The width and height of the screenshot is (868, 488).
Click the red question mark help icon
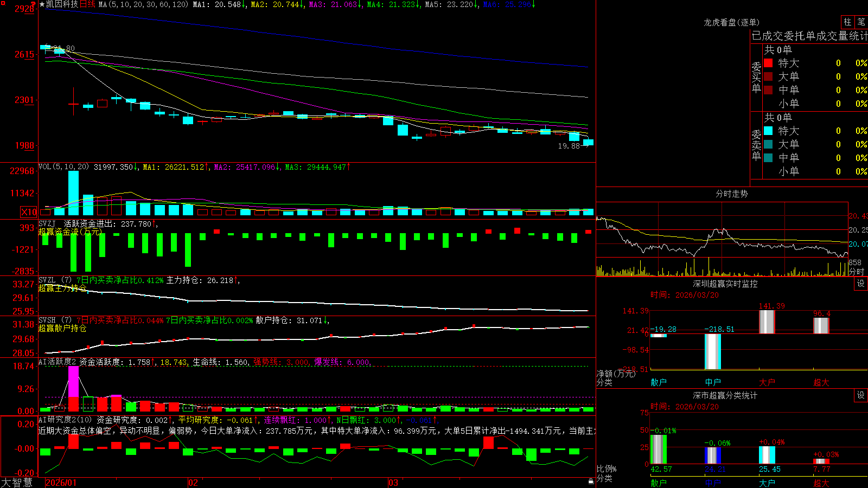point(33,4)
